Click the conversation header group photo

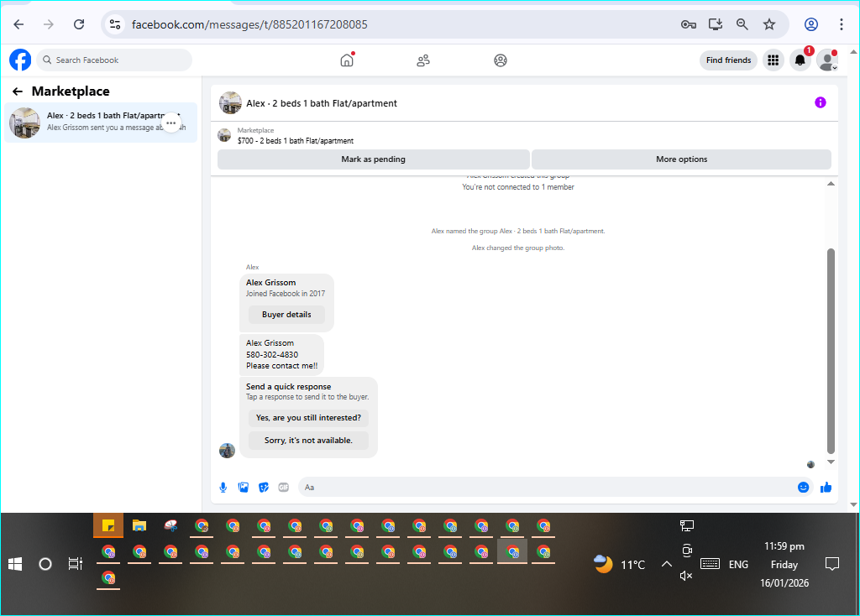point(230,103)
